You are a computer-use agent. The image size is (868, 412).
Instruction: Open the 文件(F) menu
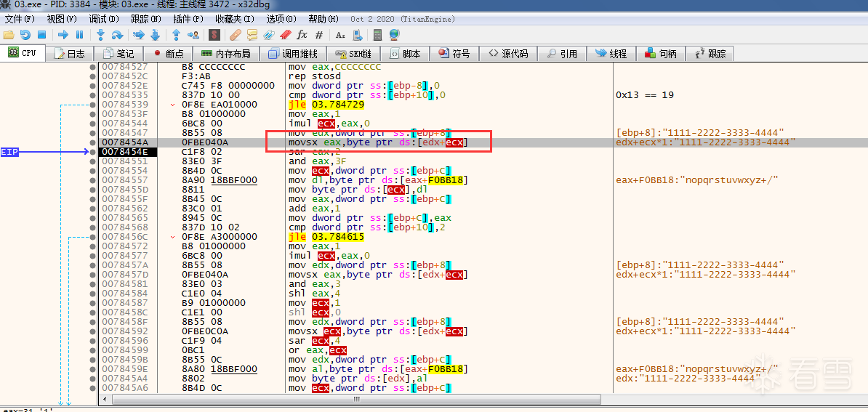pos(20,19)
